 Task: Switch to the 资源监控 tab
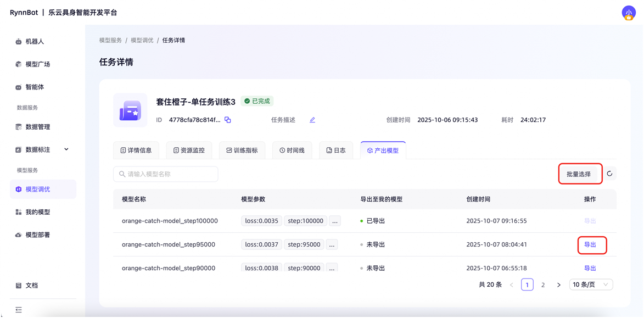point(188,150)
